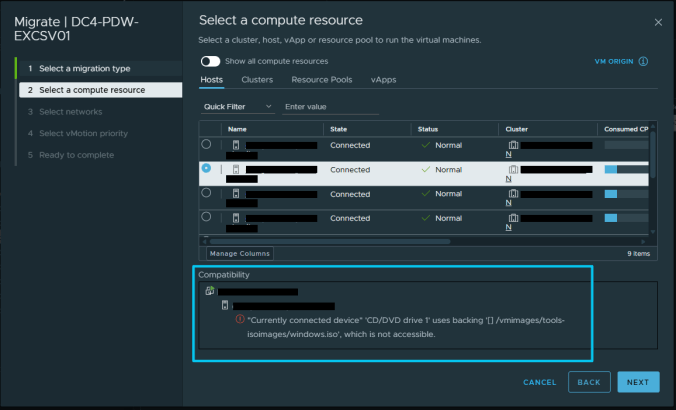Click the host icon in the fourth row

[x=236, y=218]
